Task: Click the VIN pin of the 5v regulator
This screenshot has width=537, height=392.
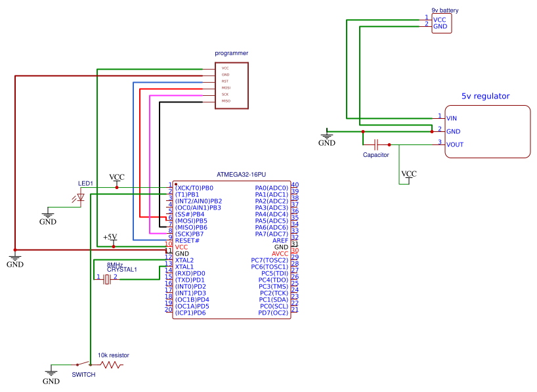Action: pos(453,118)
